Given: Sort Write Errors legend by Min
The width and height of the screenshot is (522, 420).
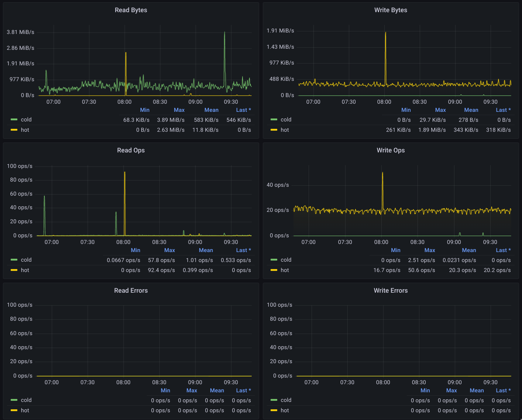Looking at the screenshot, I should pyautogui.click(x=425, y=390).
